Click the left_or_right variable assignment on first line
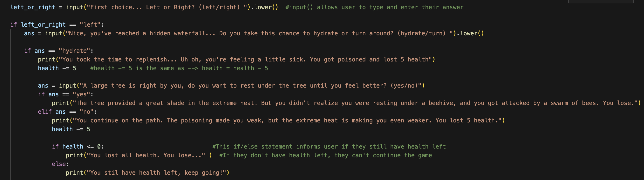Viewport: 644px width, 180px height. point(144,7)
